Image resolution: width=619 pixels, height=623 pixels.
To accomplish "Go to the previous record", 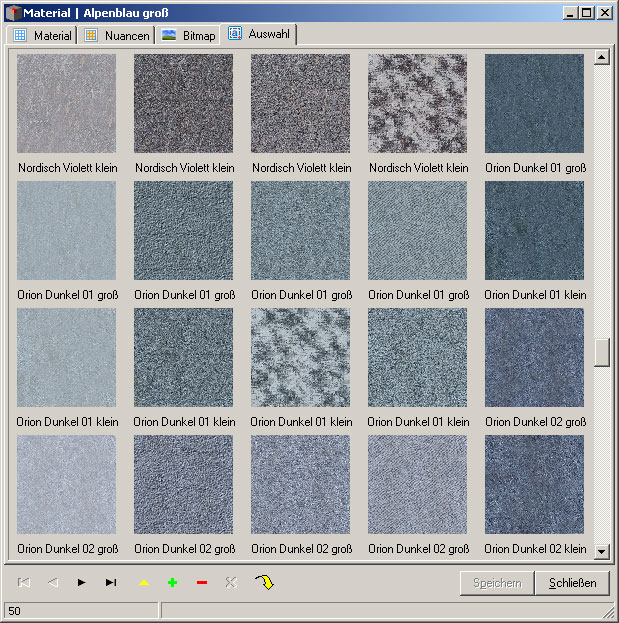I will (x=53, y=582).
